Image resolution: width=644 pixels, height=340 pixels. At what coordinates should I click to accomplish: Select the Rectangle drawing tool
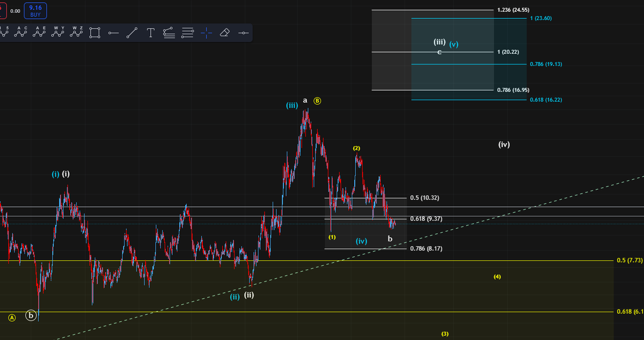[x=94, y=33]
